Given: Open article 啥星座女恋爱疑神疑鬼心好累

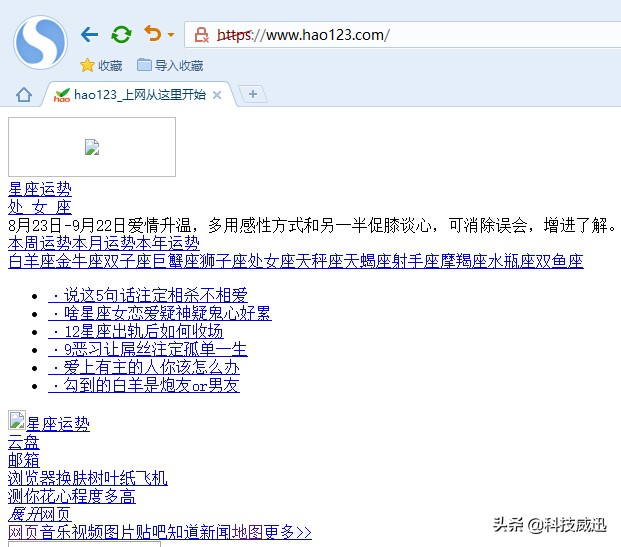Looking at the screenshot, I should (160, 313).
